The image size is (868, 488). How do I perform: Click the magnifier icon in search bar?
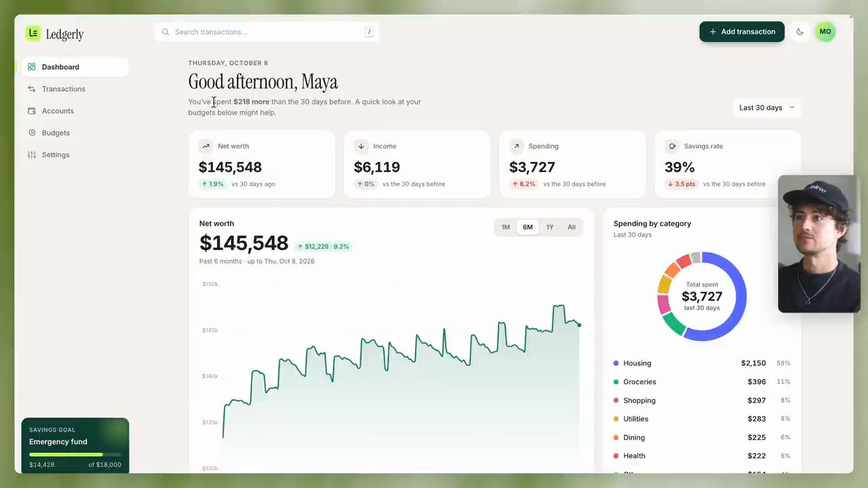pos(165,32)
